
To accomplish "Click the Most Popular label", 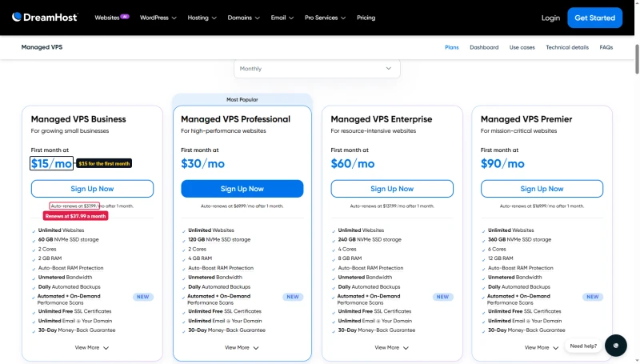I will click(x=242, y=99).
